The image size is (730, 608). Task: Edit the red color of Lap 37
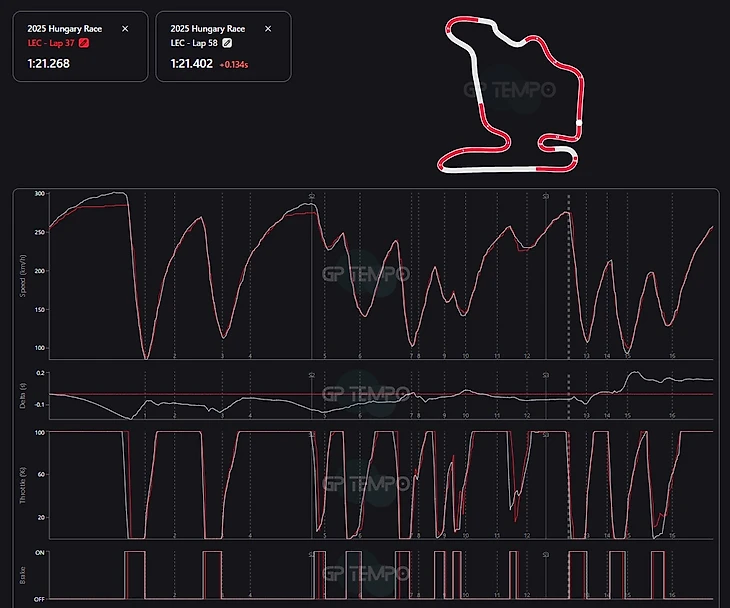[84, 43]
